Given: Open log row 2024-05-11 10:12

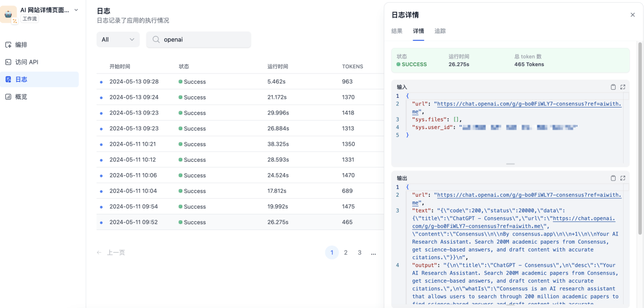Looking at the screenshot, I should tap(240, 160).
